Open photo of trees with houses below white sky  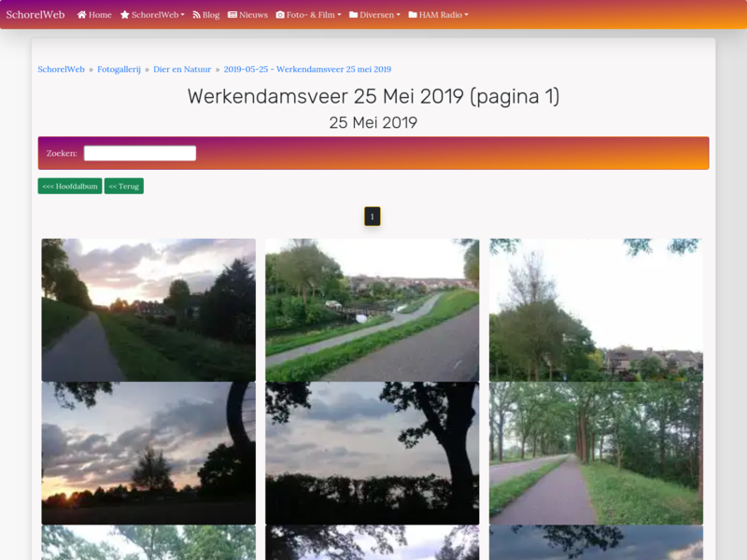point(596,310)
